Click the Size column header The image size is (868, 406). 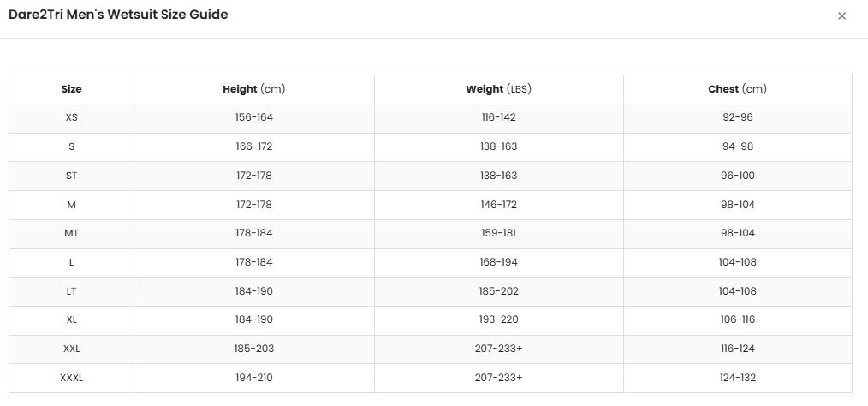point(71,89)
